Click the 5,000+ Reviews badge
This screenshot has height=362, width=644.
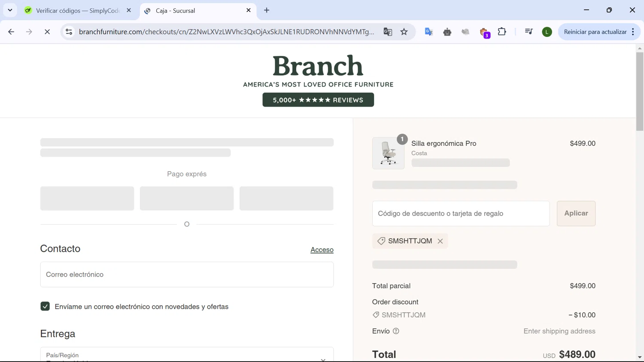(x=318, y=100)
